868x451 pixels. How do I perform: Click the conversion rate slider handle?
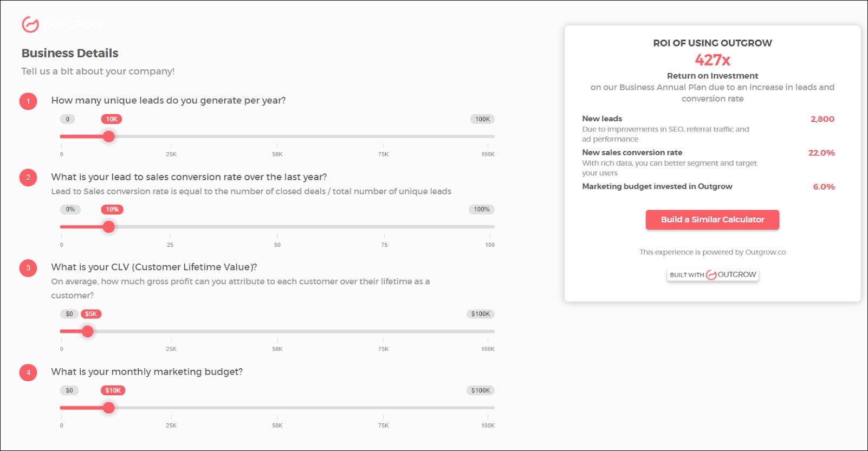pos(109,227)
